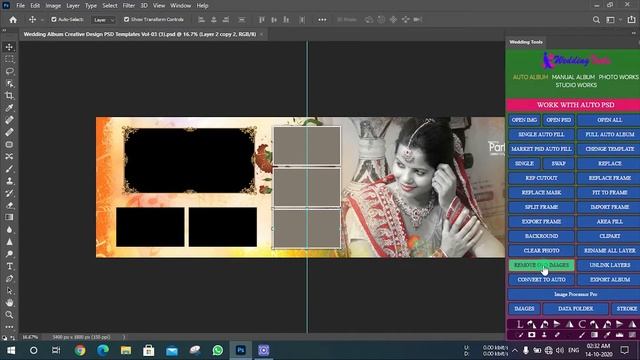The height and width of the screenshot is (360, 640).
Task: Select the Move tool in the toolbar
Action: tap(9, 47)
